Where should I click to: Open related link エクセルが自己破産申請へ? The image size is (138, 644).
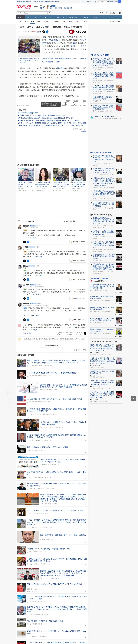pos(28,113)
